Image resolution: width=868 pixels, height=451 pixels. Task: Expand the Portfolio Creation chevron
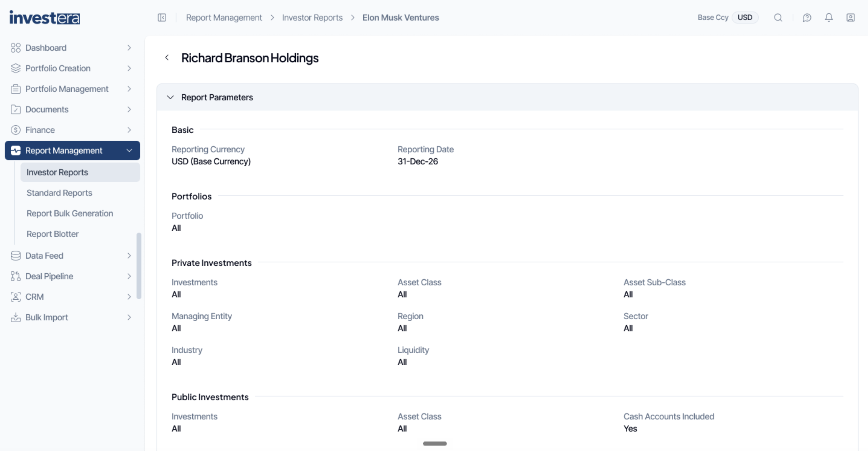pos(129,68)
